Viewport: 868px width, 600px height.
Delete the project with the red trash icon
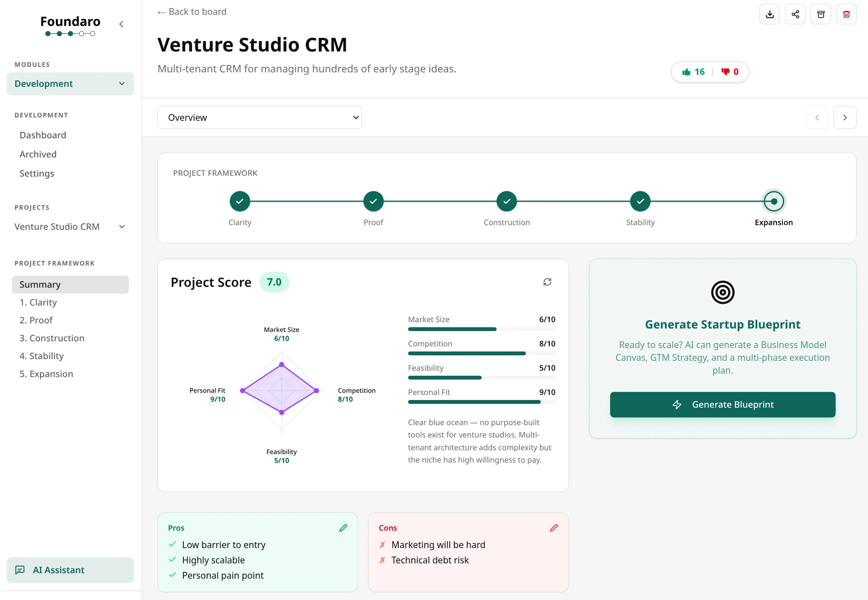tap(846, 14)
